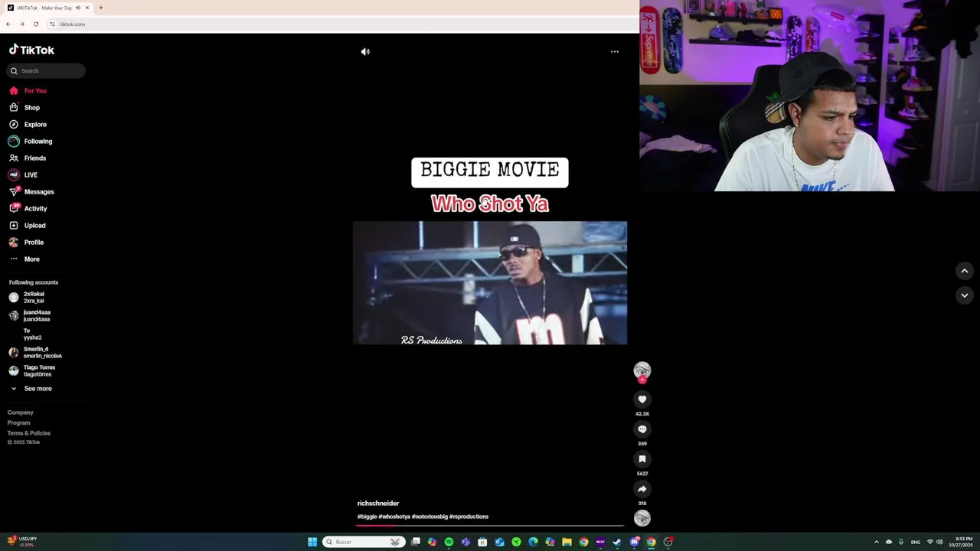Open the comments bubble icon
The image size is (980, 551).
click(642, 429)
